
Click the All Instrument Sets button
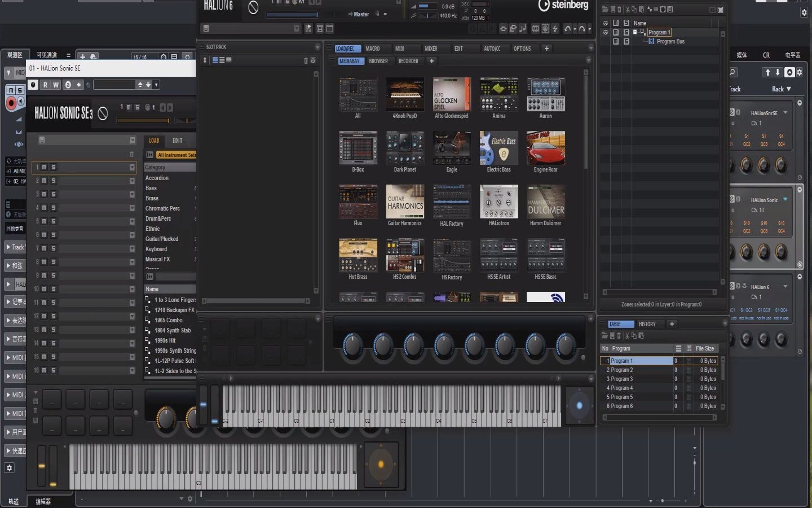[x=176, y=155]
